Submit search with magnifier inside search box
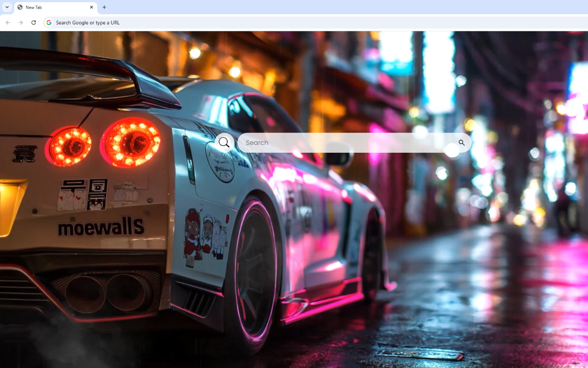The image size is (588, 368). (x=462, y=143)
